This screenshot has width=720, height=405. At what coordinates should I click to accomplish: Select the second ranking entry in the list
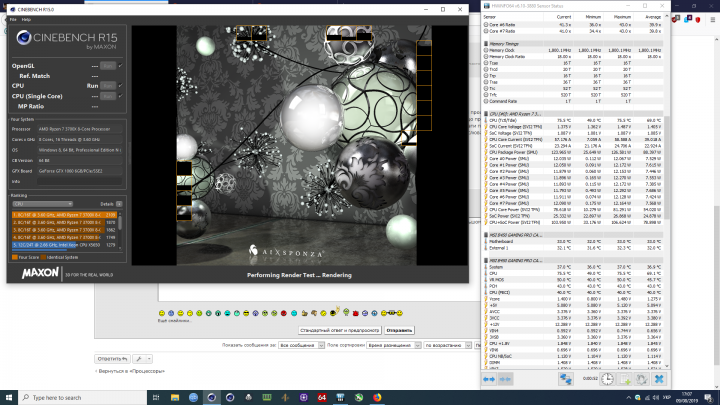(x=64, y=222)
